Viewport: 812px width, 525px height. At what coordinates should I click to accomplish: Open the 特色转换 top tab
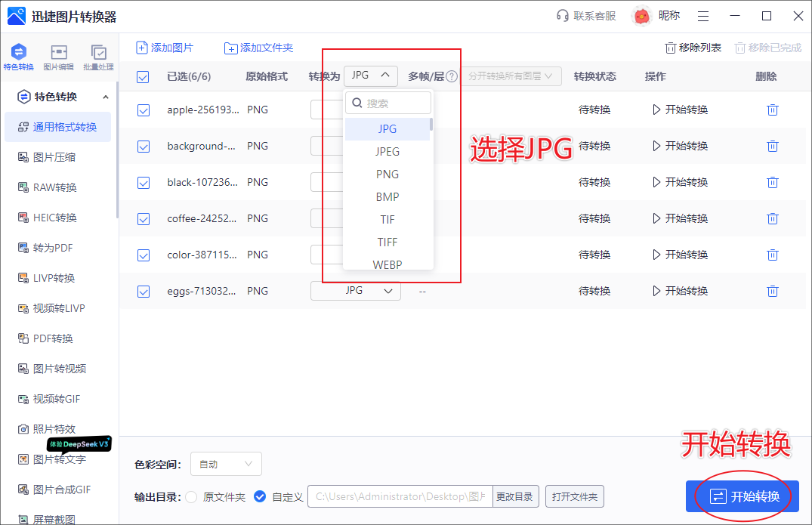19,57
